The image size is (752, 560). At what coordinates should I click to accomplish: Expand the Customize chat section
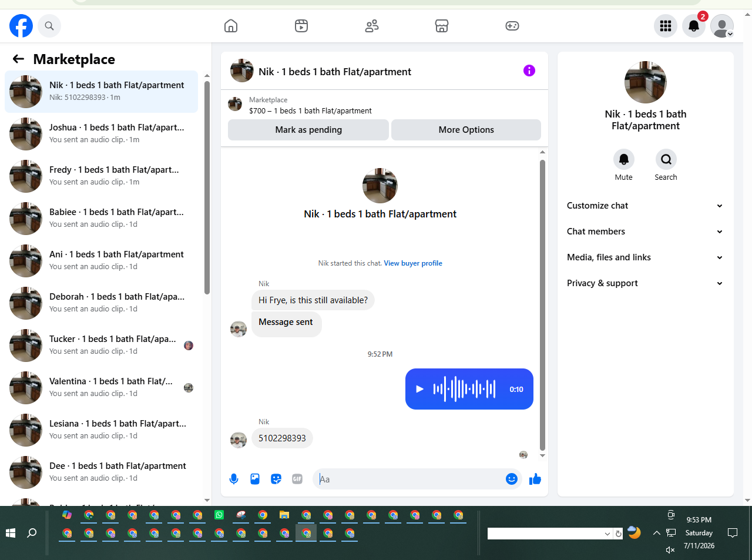click(645, 206)
